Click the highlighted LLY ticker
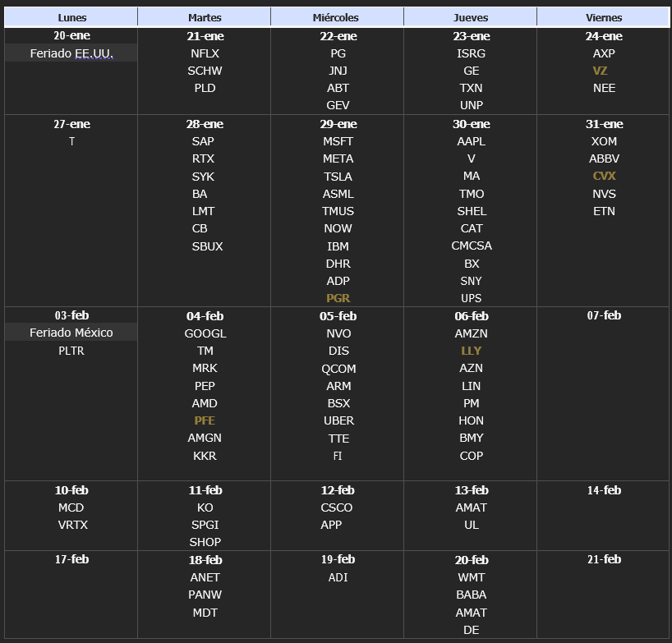Screen dimensions: 672x643 [471, 351]
